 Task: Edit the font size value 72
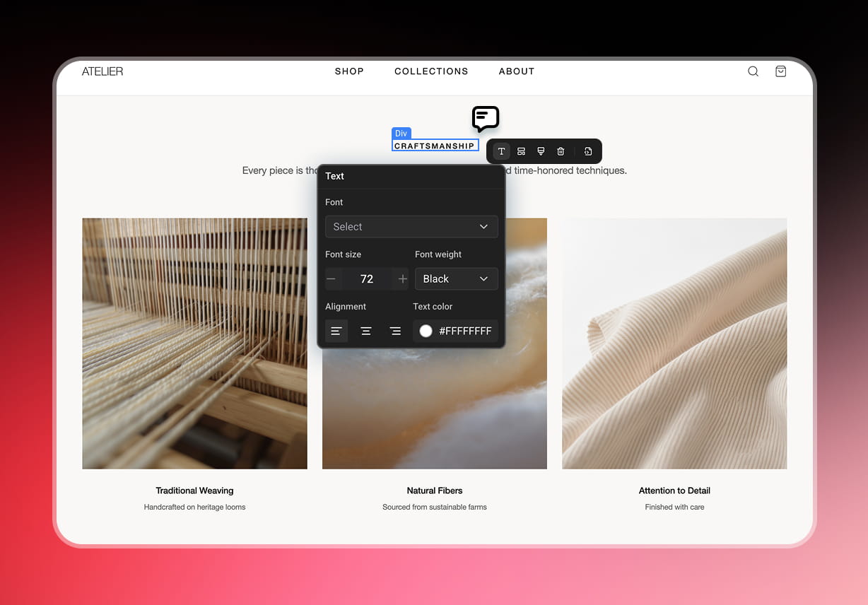(x=367, y=279)
